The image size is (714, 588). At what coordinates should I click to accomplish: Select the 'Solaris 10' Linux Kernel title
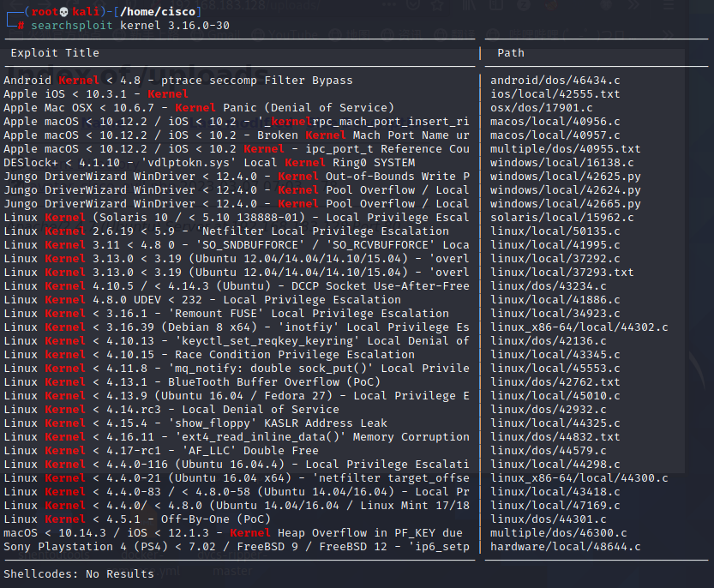pos(237,217)
